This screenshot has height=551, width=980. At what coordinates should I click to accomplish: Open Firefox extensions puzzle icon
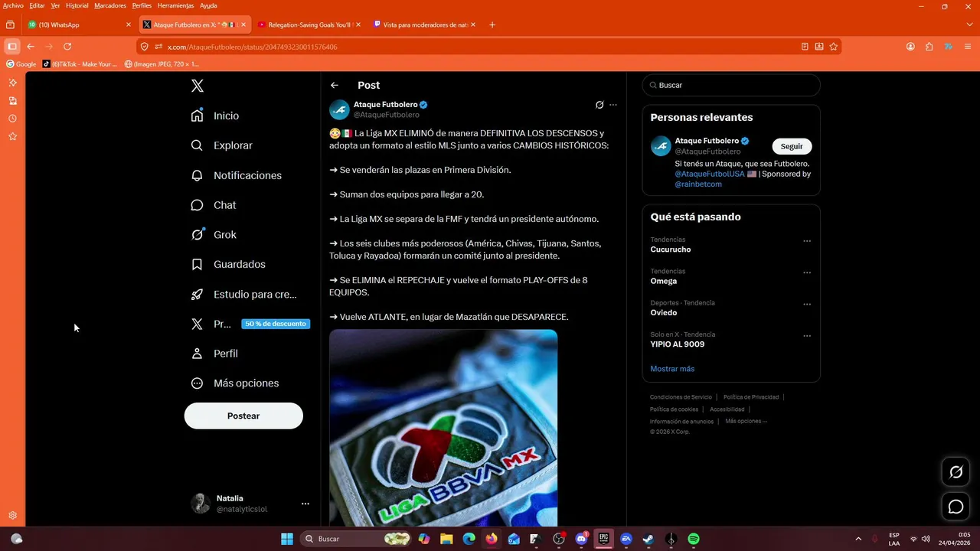(929, 47)
